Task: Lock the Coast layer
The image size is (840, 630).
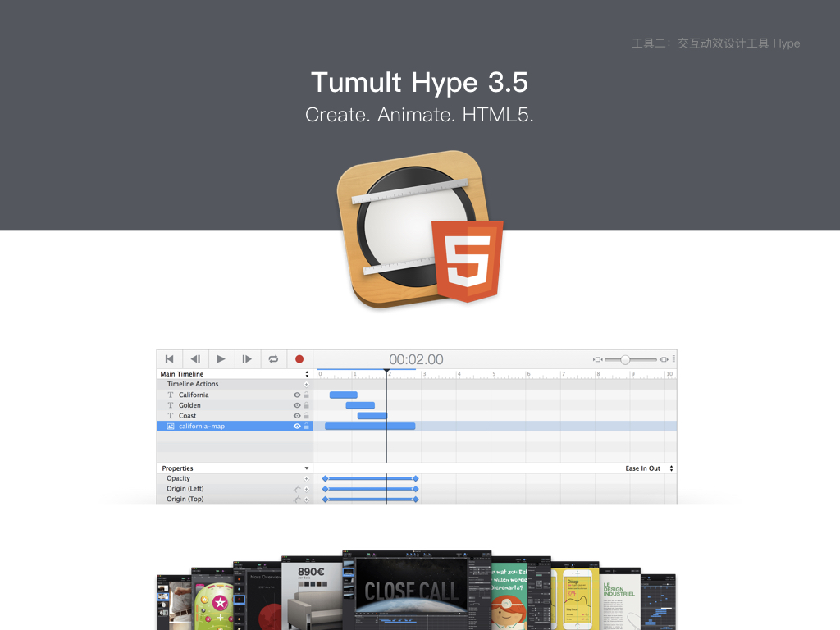Action: [x=307, y=416]
